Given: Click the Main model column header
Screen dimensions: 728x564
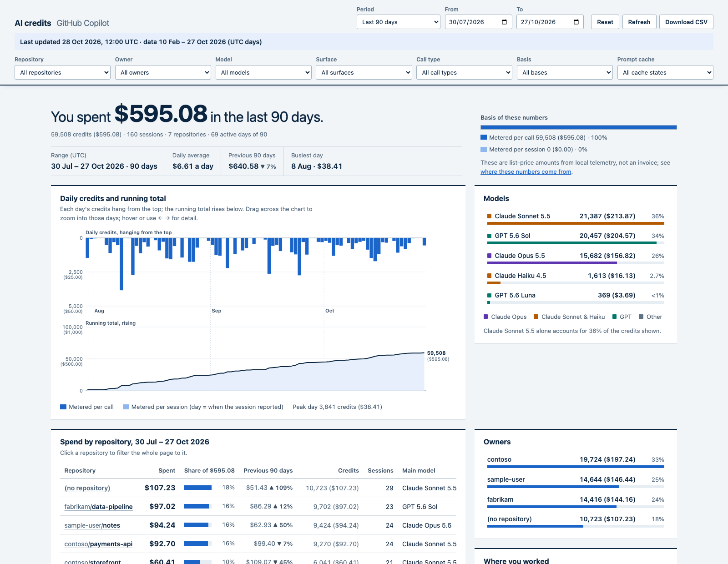Looking at the screenshot, I should [419, 470].
